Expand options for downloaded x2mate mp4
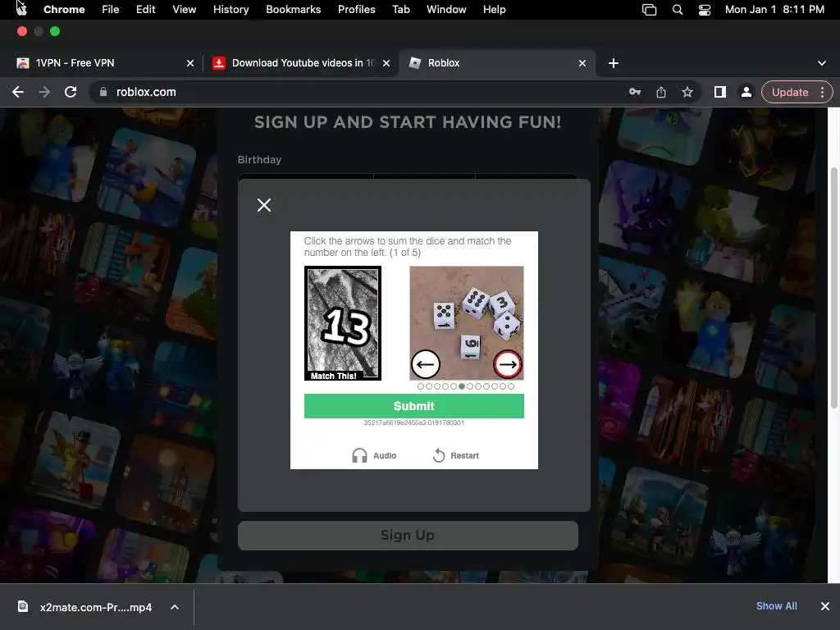The image size is (840, 630). coord(175,607)
